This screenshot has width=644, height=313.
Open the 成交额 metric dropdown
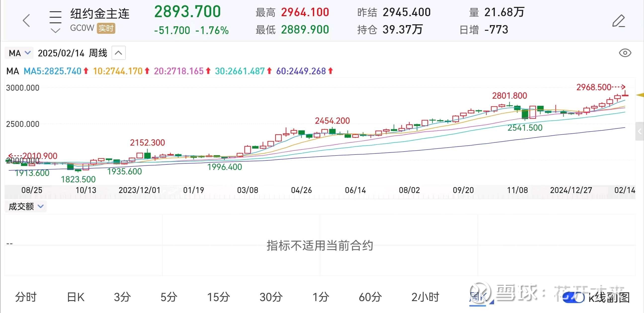pyautogui.click(x=25, y=206)
